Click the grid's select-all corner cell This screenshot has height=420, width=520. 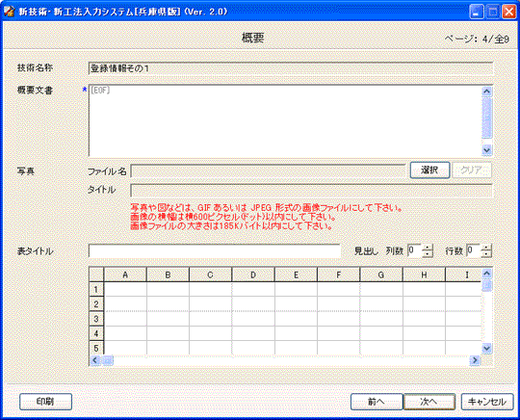click(96, 275)
